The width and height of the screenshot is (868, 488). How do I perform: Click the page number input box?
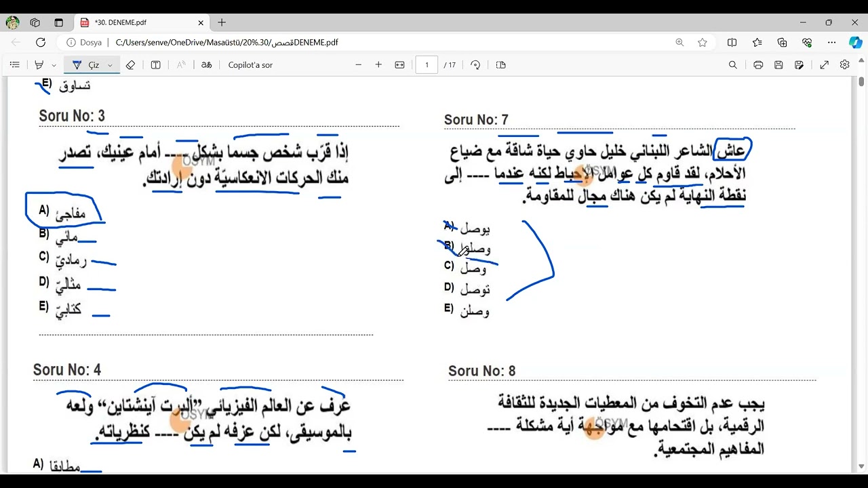point(427,65)
